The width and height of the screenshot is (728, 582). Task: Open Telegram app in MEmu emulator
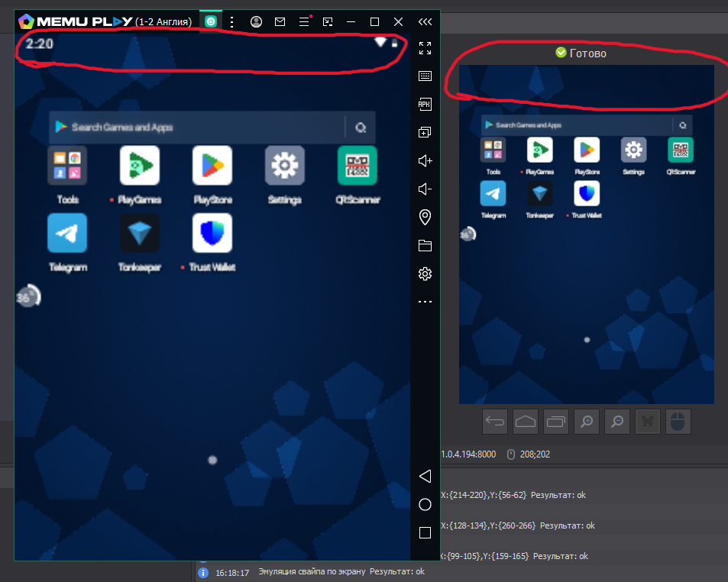tap(67, 233)
